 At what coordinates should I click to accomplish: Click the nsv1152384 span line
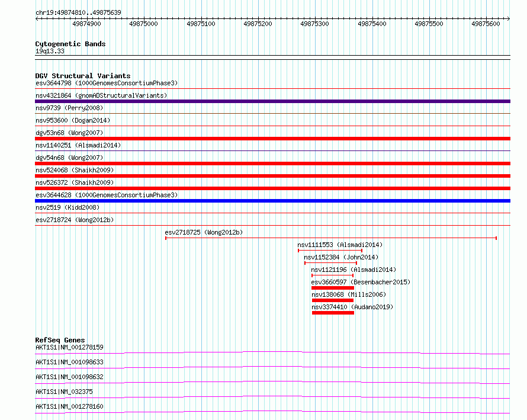330,263
